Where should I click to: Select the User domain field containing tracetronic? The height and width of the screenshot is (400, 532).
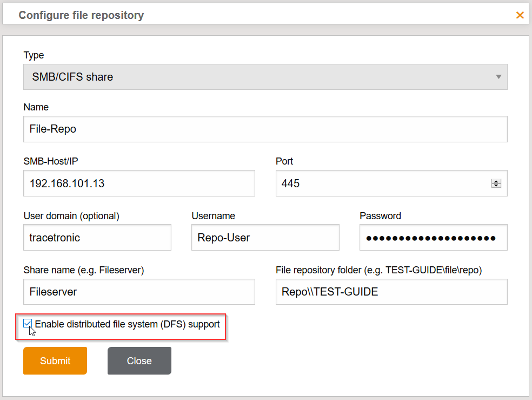97,237
